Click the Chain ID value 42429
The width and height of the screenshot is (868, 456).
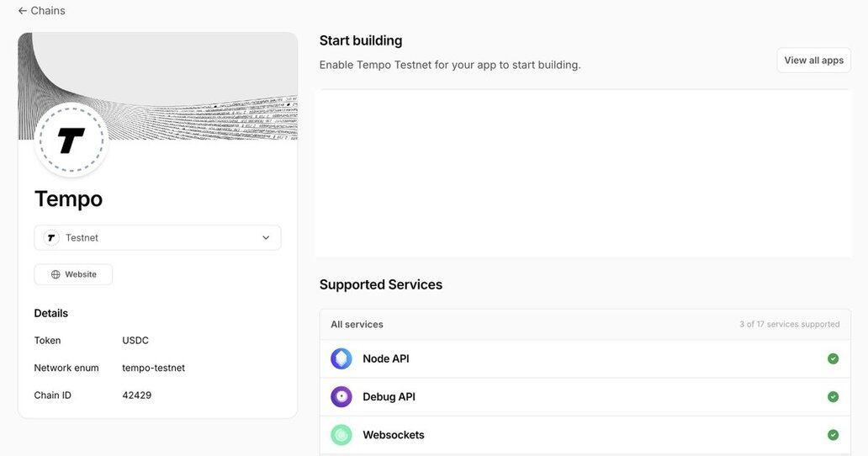(x=137, y=395)
